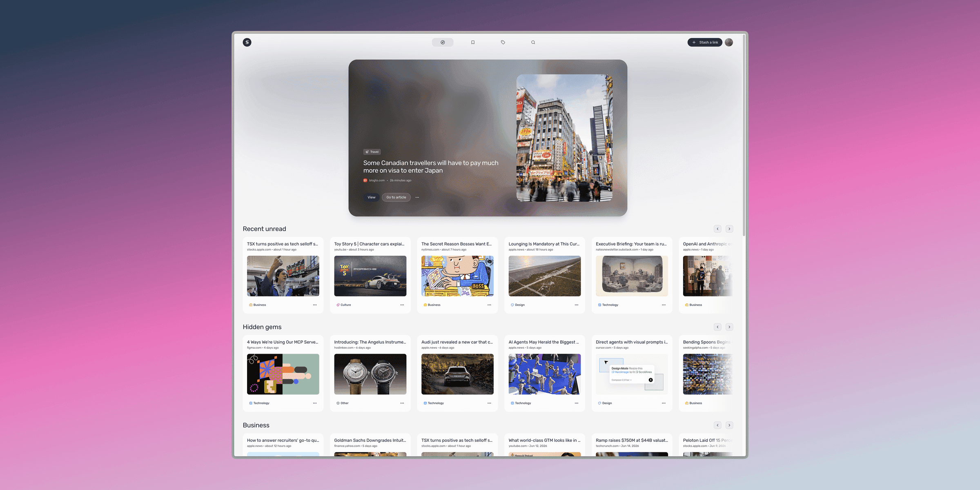Click Culture tag on Toy Story 5 card
Viewport: 980px width, 490px height.
[x=344, y=305]
